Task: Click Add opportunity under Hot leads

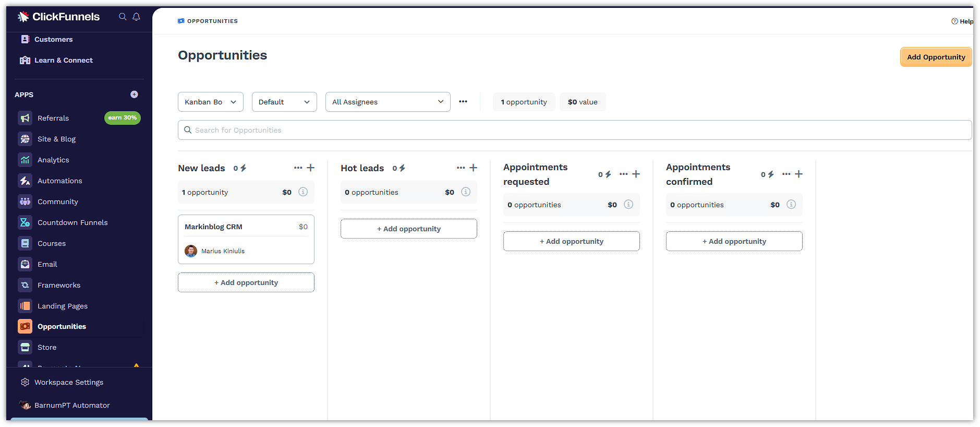Action: pos(408,229)
